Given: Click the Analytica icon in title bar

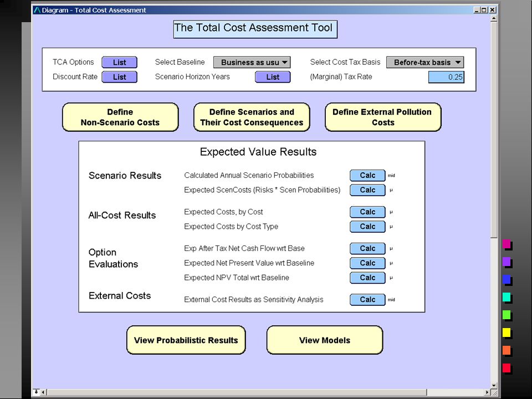Looking at the screenshot, I should (37, 10).
